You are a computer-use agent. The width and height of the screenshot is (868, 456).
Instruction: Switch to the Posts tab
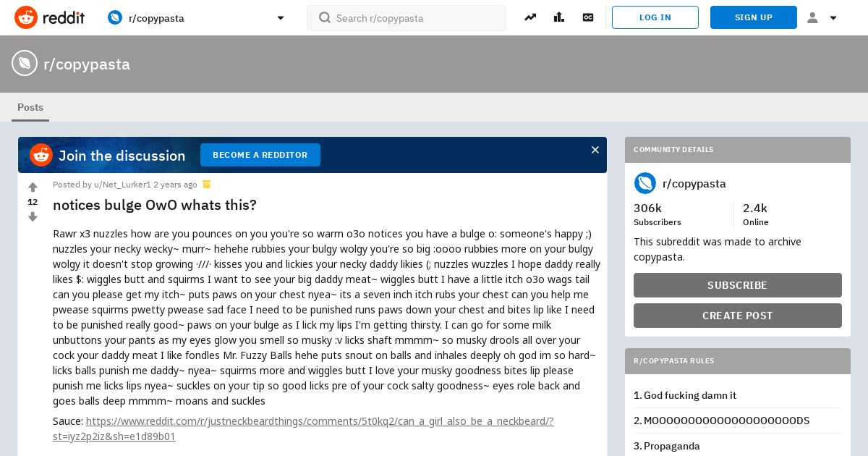(x=30, y=107)
